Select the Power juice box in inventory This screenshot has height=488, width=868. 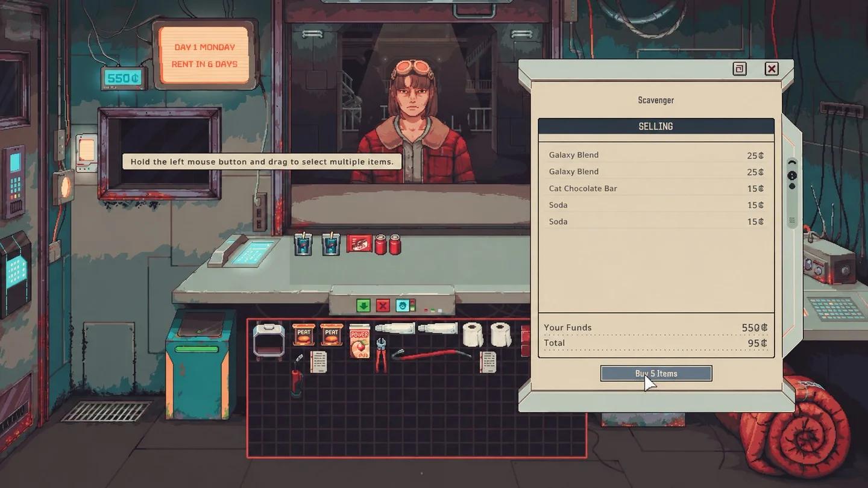click(x=360, y=342)
